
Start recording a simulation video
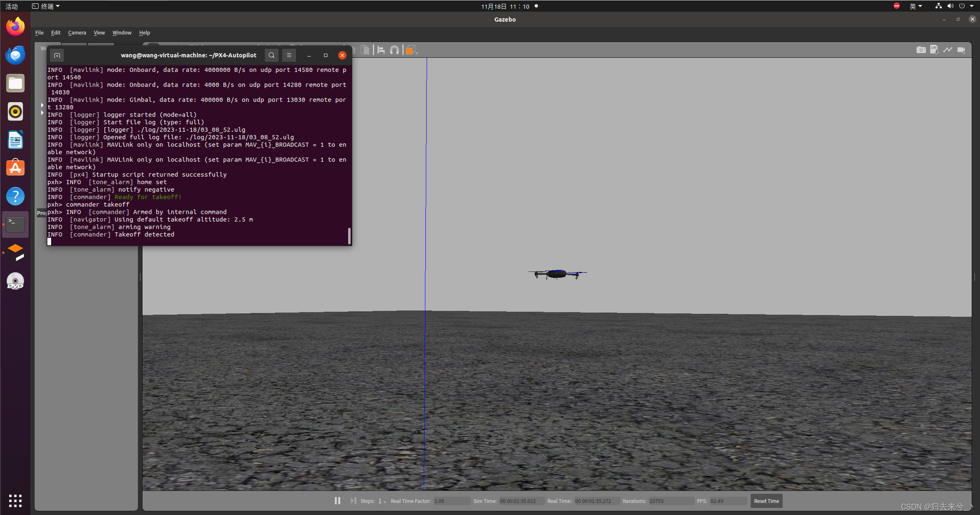tap(961, 49)
